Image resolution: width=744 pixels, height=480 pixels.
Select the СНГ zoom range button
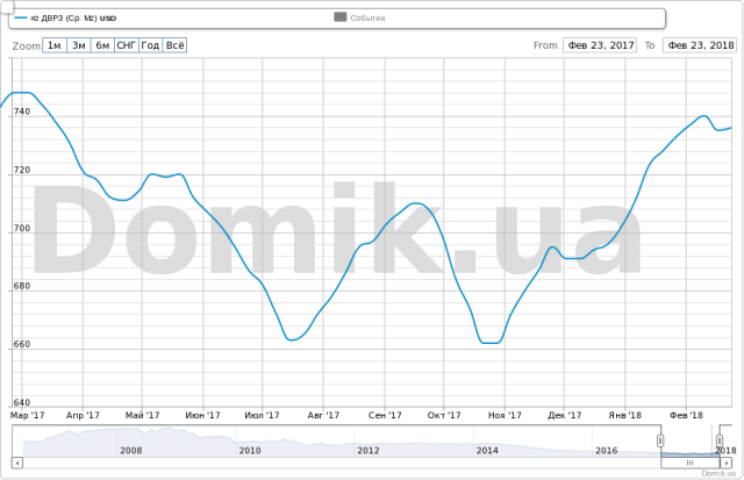coord(127,46)
